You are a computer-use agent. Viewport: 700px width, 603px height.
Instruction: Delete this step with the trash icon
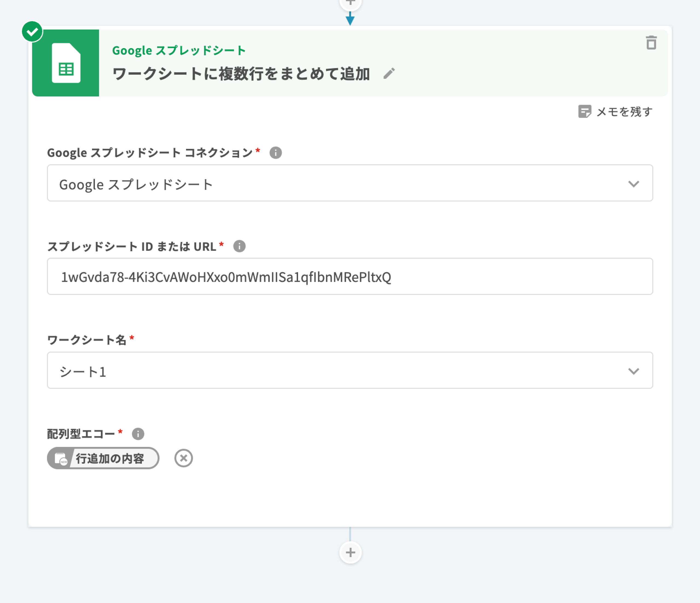[651, 43]
